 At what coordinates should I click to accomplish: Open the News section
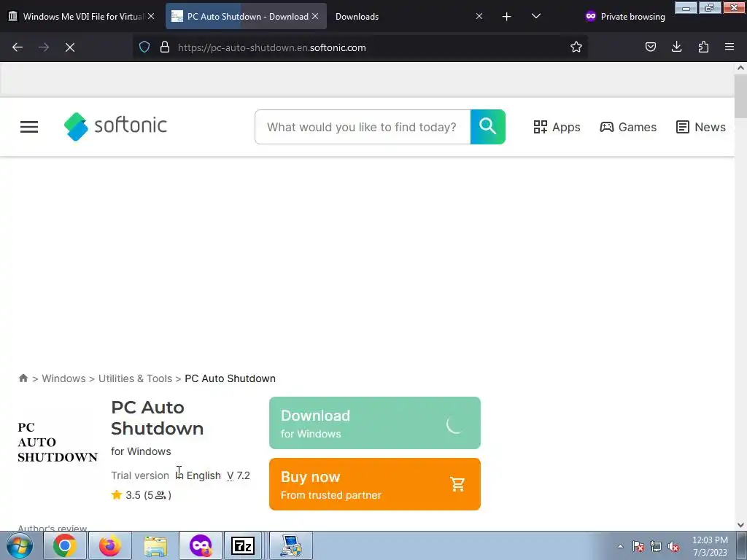click(701, 127)
